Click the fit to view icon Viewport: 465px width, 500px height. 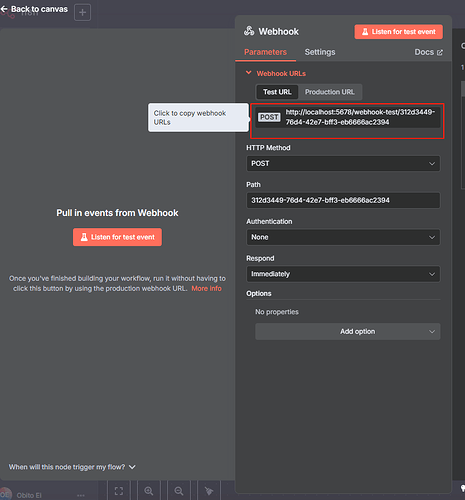click(x=119, y=491)
